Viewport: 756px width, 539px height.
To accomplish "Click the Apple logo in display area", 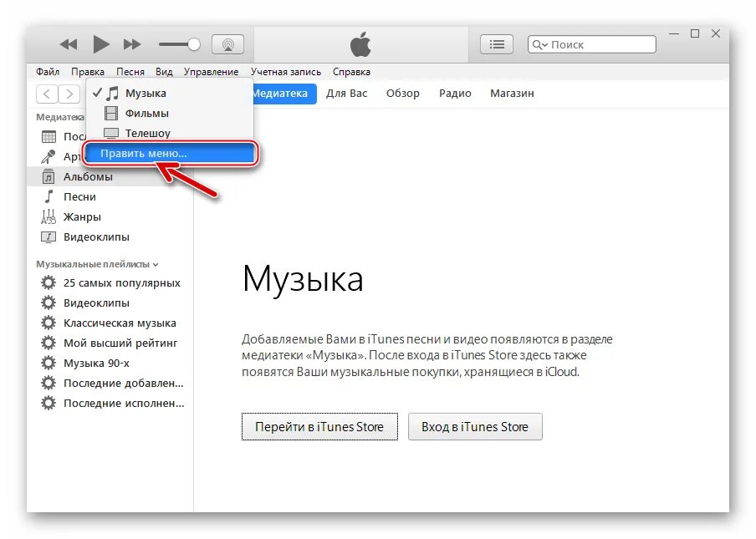I will 360,44.
